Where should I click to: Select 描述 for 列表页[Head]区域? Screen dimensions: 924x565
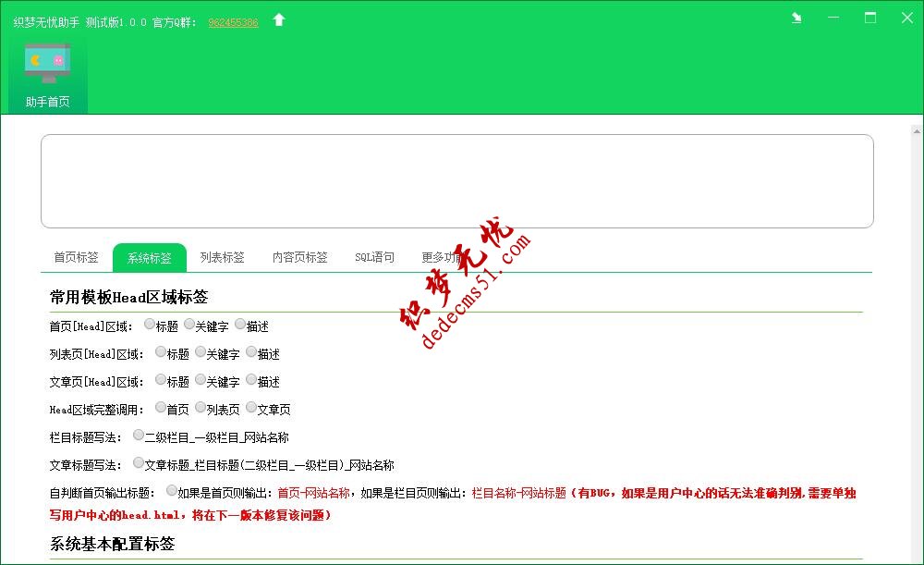pos(252,352)
